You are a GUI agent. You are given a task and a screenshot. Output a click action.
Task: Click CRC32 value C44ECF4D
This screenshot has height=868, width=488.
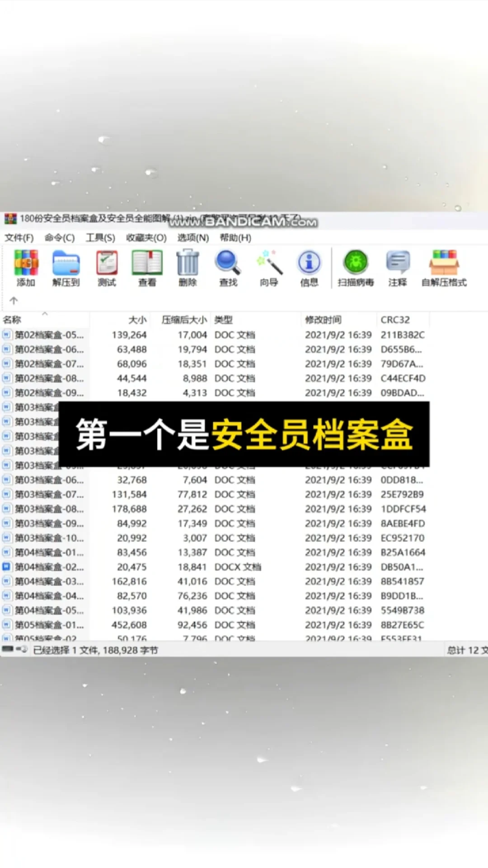click(x=403, y=378)
